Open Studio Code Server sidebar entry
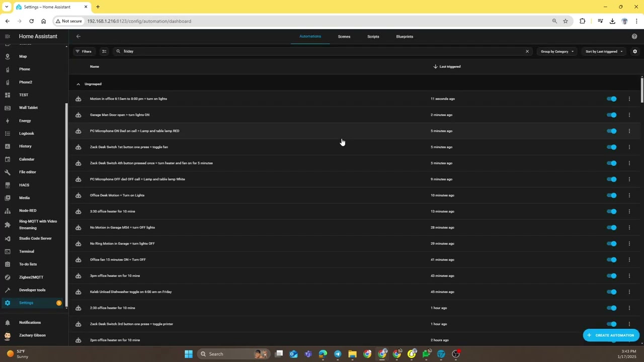The height and width of the screenshot is (362, 644). point(35,238)
